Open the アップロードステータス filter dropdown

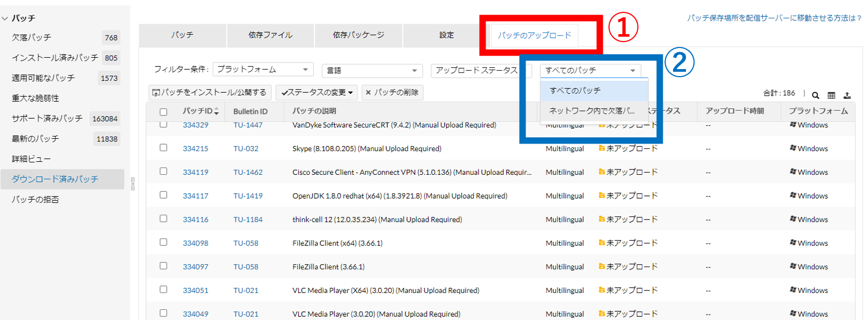[x=481, y=70]
